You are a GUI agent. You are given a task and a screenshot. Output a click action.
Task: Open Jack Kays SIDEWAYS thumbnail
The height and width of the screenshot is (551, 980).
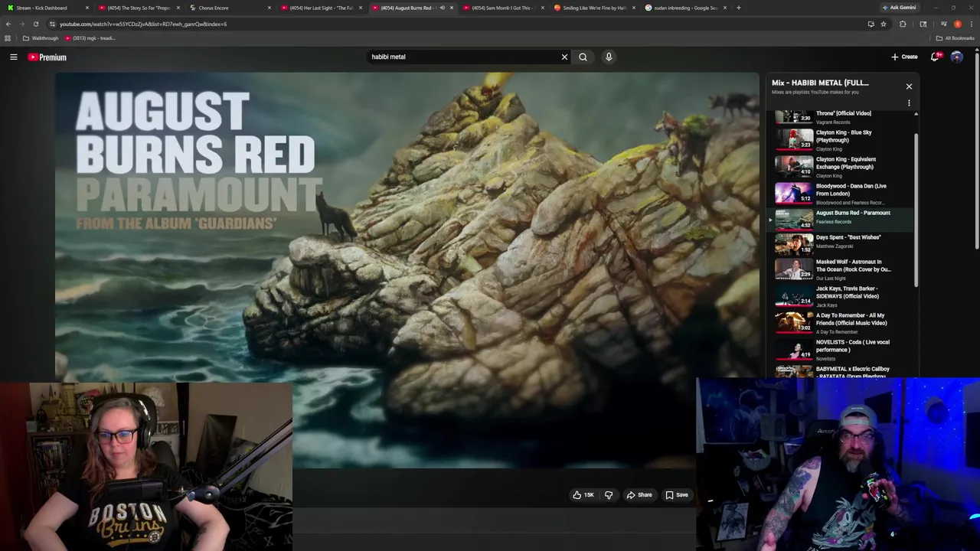tap(794, 296)
